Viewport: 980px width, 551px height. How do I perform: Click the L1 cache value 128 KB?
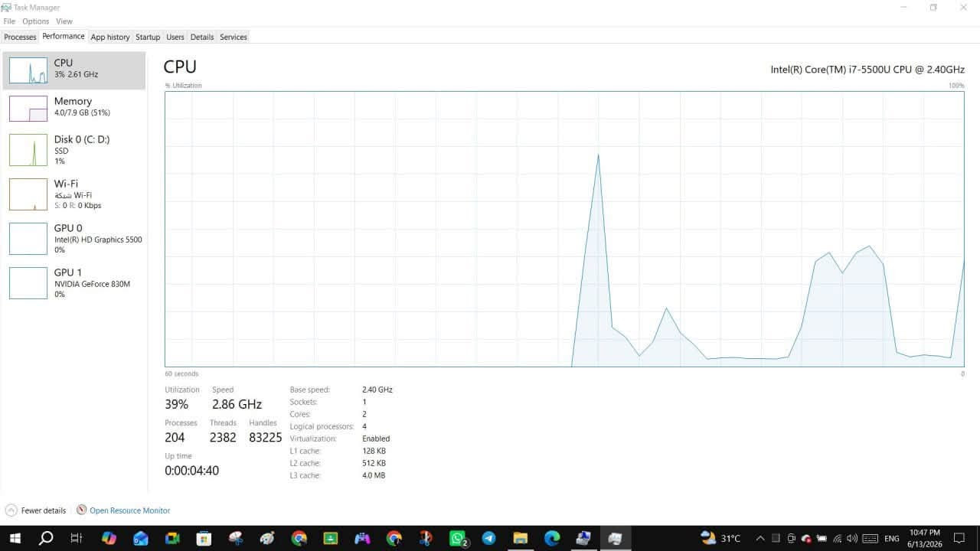(x=374, y=451)
